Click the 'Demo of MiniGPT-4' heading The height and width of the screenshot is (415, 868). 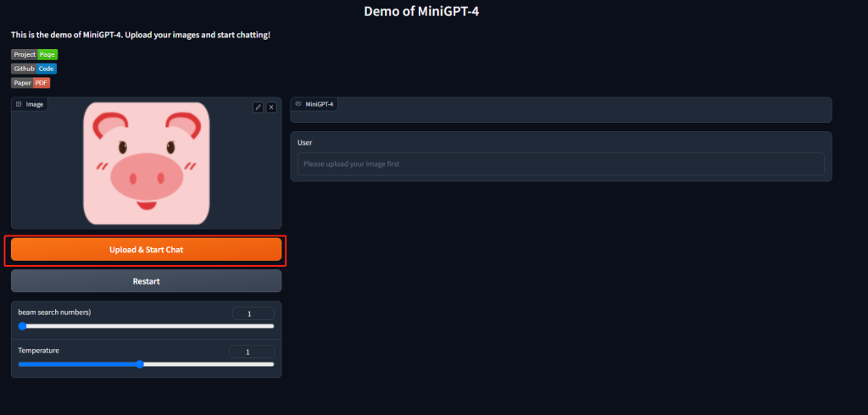pos(421,11)
